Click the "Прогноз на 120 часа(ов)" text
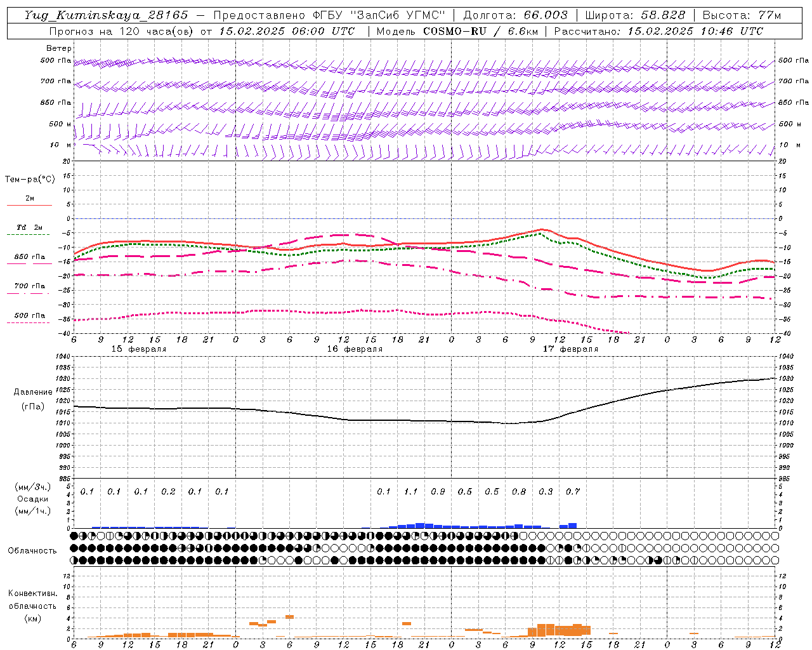 coord(121,31)
